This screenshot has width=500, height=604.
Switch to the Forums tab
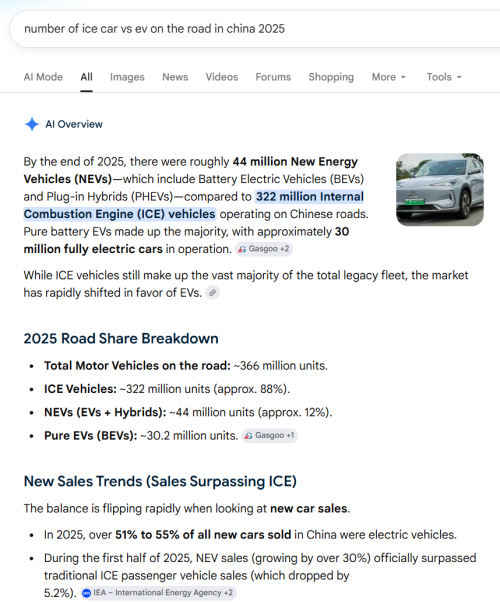point(273,77)
